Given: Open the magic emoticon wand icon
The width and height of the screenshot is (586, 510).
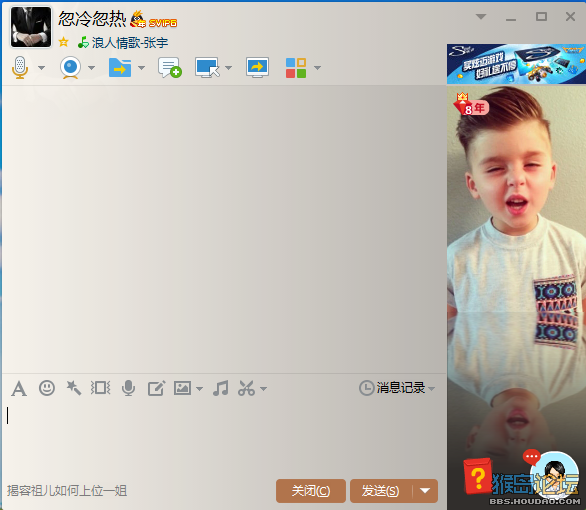Looking at the screenshot, I should [74, 388].
